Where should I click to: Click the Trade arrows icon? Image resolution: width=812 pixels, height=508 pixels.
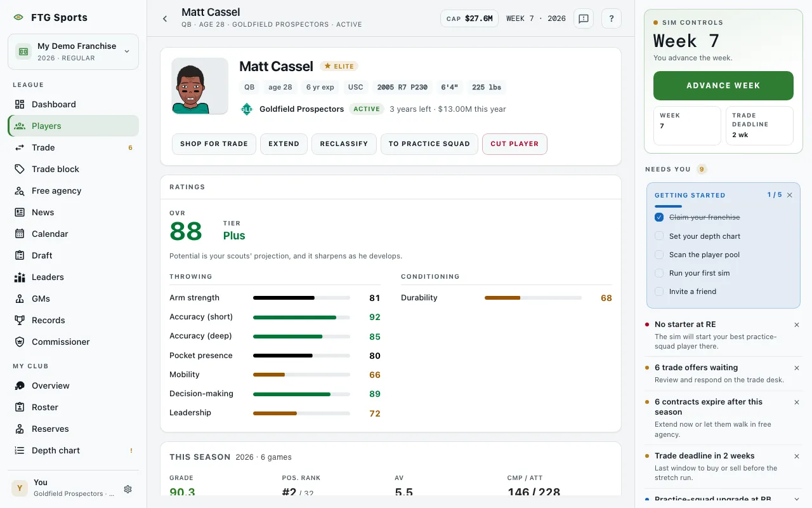[20, 147]
